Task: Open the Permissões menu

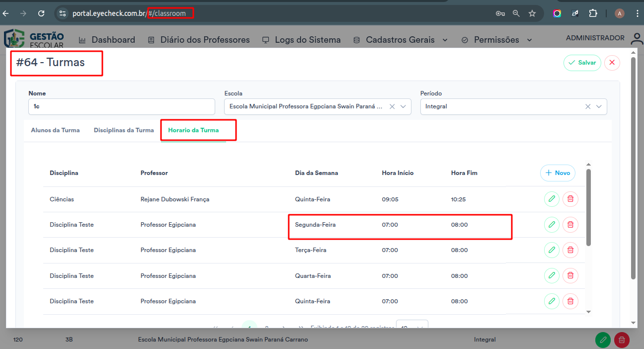Action: 497,40
